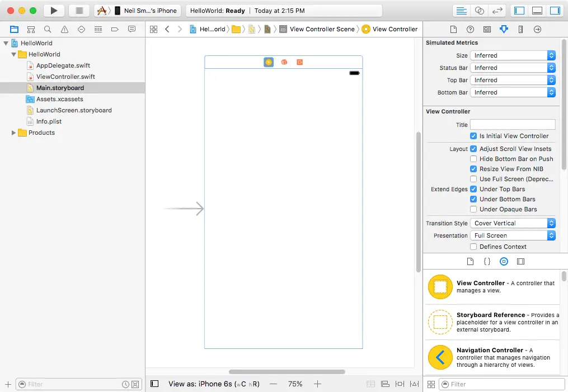Show the Version editor
Viewport: 568px width, 392px height.
(x=496, y=11)
